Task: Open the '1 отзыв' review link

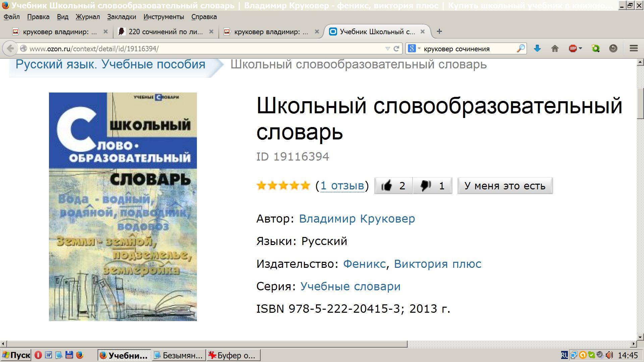Action: click(342, 186)
